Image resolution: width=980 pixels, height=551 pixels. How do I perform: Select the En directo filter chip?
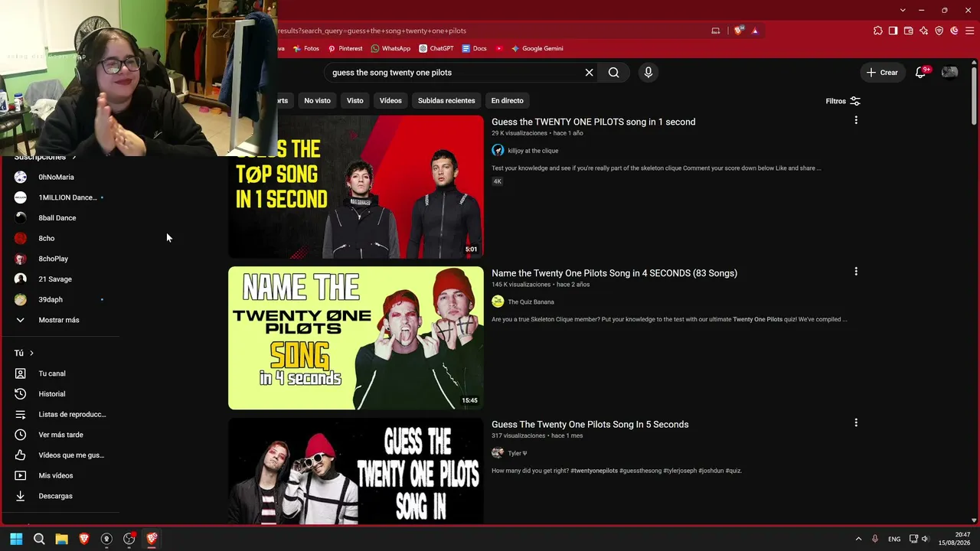(x=507, y=101)
